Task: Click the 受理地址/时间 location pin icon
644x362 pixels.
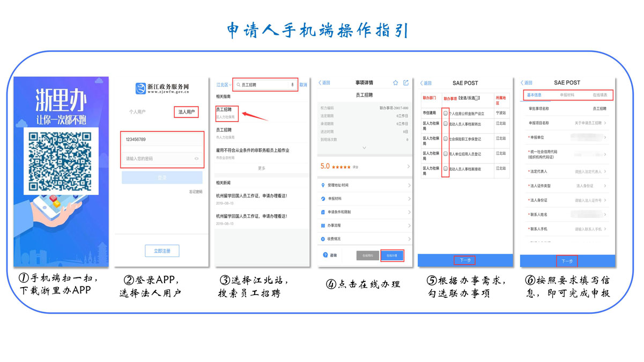Action: pos(323,185)
